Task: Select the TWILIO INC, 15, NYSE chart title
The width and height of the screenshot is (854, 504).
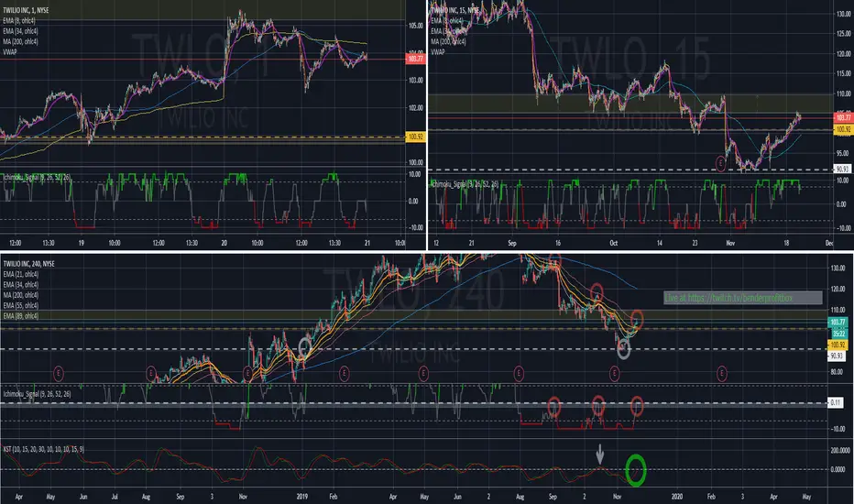Action: pos(455,10)
